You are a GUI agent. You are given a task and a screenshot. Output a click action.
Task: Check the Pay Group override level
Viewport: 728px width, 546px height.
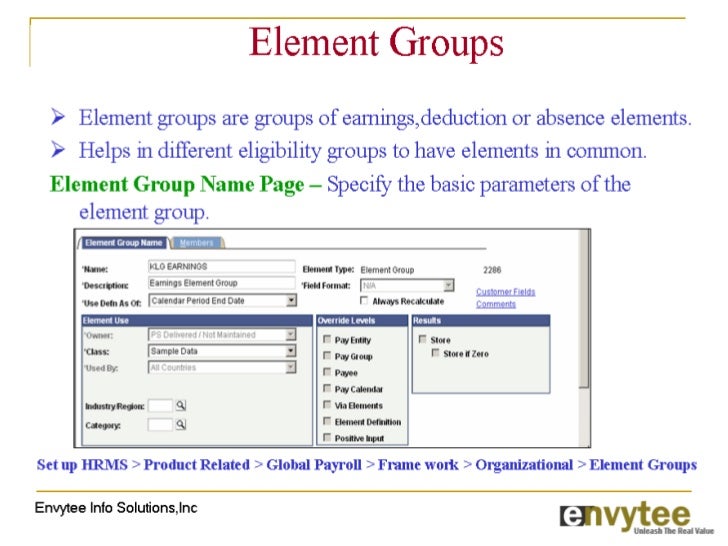point(327,356)
